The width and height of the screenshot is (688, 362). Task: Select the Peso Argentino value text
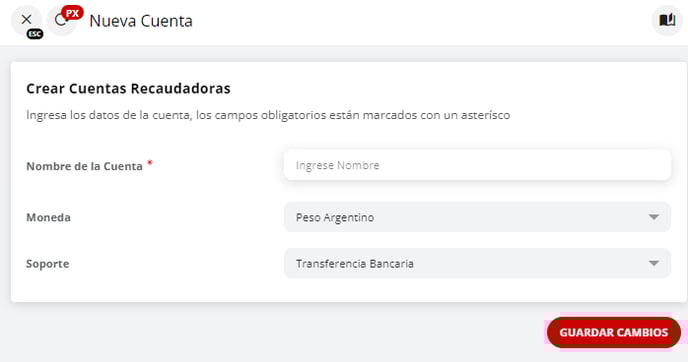(x=335, y=218)
